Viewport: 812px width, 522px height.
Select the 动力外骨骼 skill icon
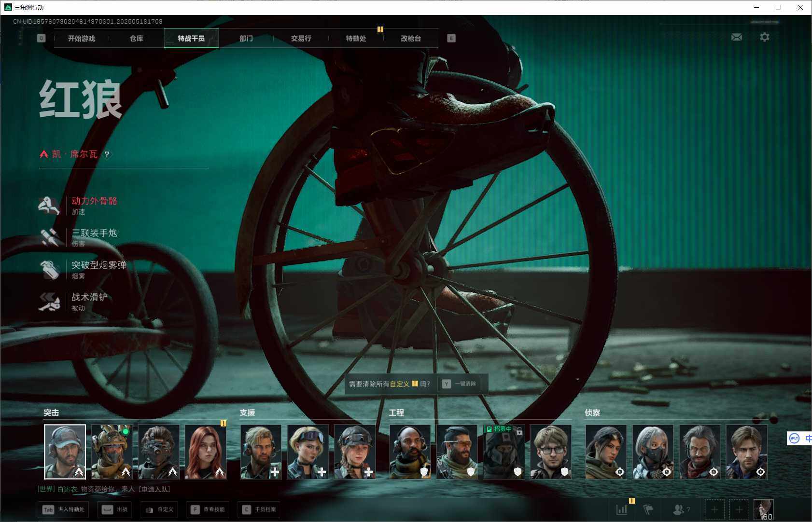[x=49, y=206]
